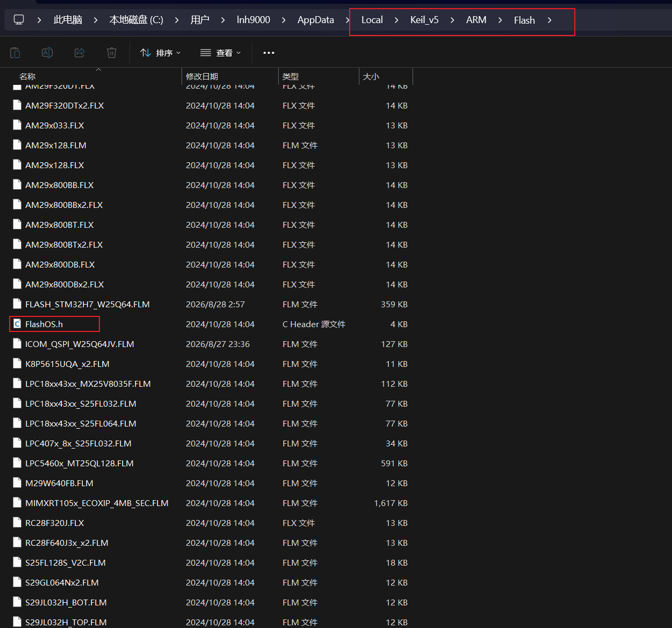672x628 pixels.
Task: Select the file name AM29x800BTx2.FLX
Action: click(64, 244)
